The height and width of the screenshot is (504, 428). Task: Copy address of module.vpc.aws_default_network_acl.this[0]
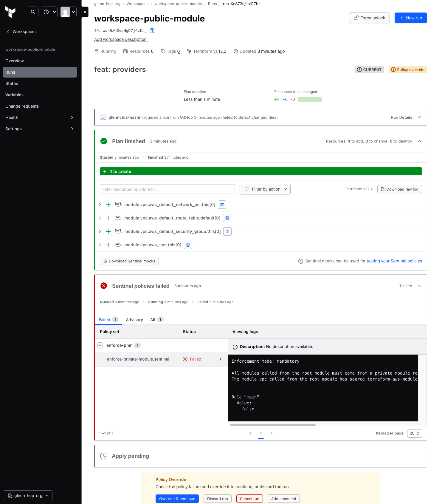pyautogui.click(x=222, y=205)
